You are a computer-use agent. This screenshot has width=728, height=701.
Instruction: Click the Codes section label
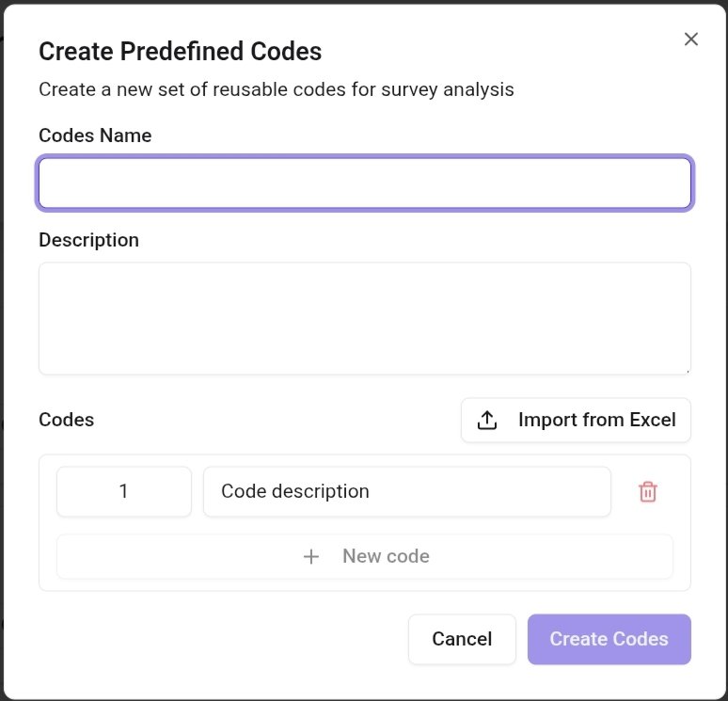pyautogui.click(x=66, y=420)
